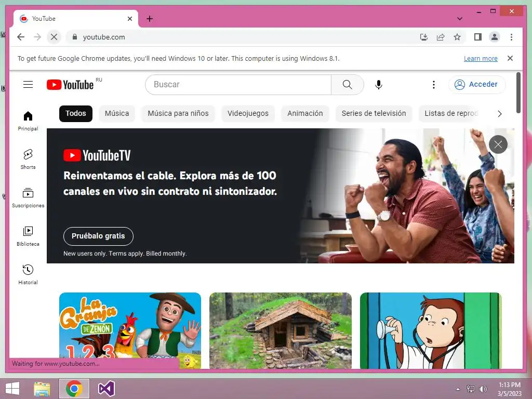Click the Chrome taskbar icon

74,389
